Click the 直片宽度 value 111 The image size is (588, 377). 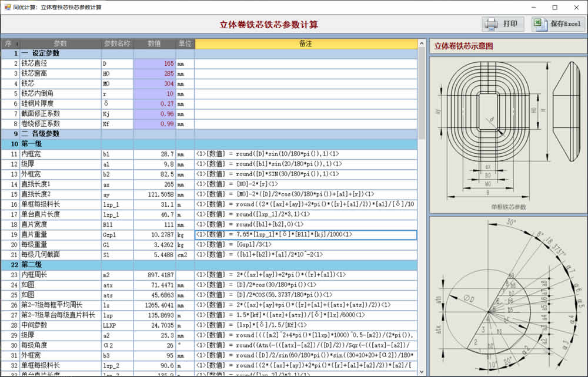[155, 225]
